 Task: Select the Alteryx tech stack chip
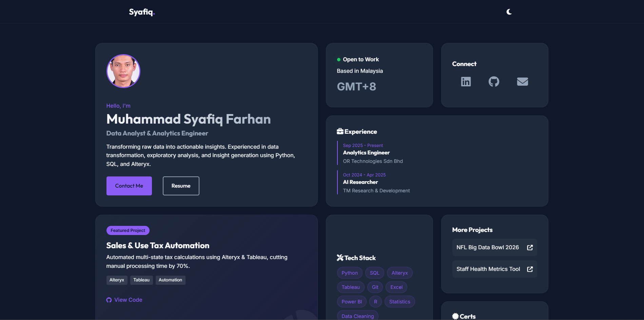pyautogui.click(x=400, y=273)
